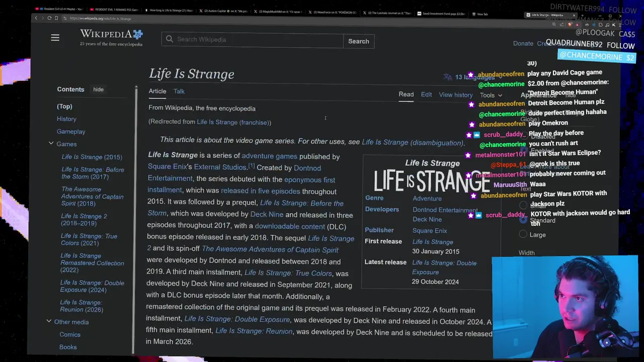
Task: Switch to the Article tab
Action: coord(157,91)
